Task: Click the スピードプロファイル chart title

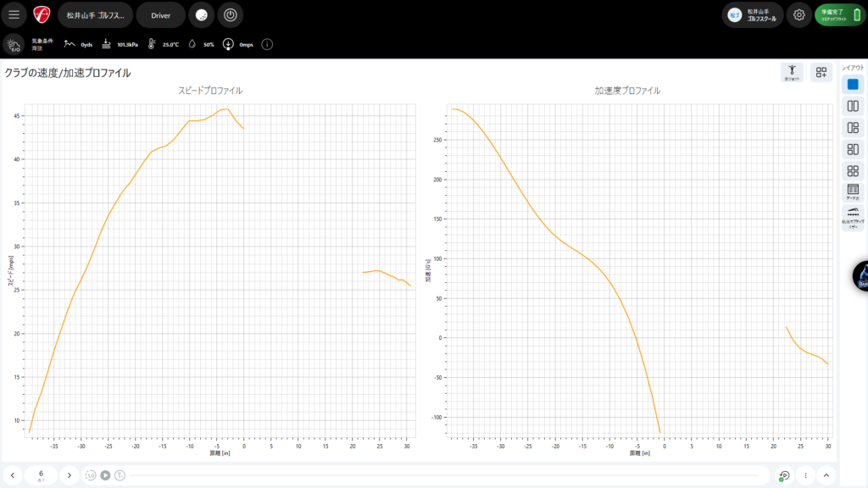Action: (x=210, y=91)
